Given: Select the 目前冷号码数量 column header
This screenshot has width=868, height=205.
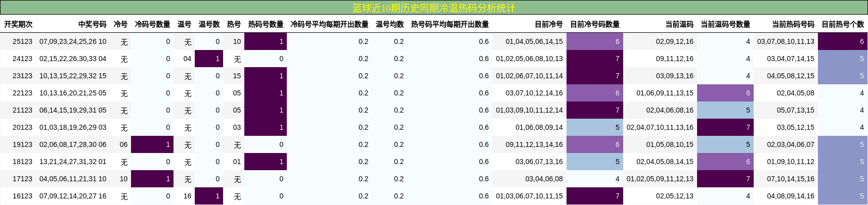Looking at the screenshot, I should pos(595,24).
